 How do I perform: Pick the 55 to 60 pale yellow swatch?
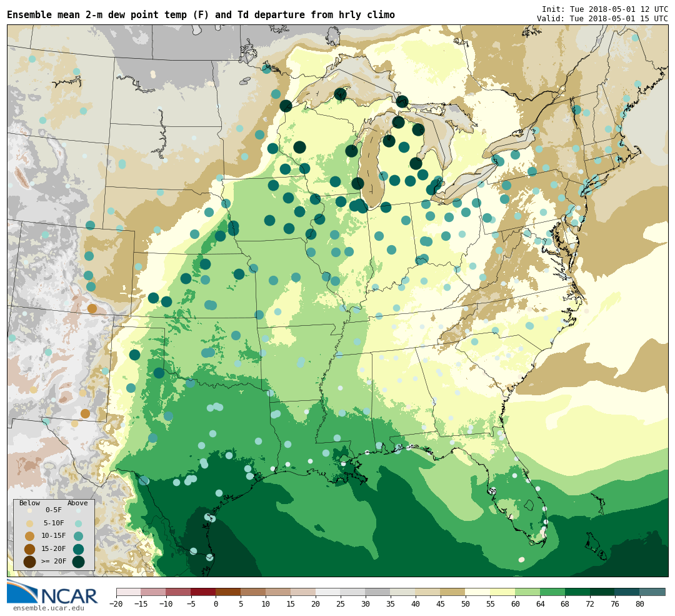pos(502,592)
